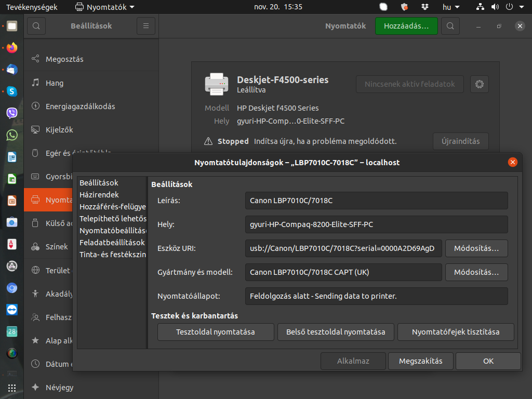Show all applications grid

(x=12, y=388)
